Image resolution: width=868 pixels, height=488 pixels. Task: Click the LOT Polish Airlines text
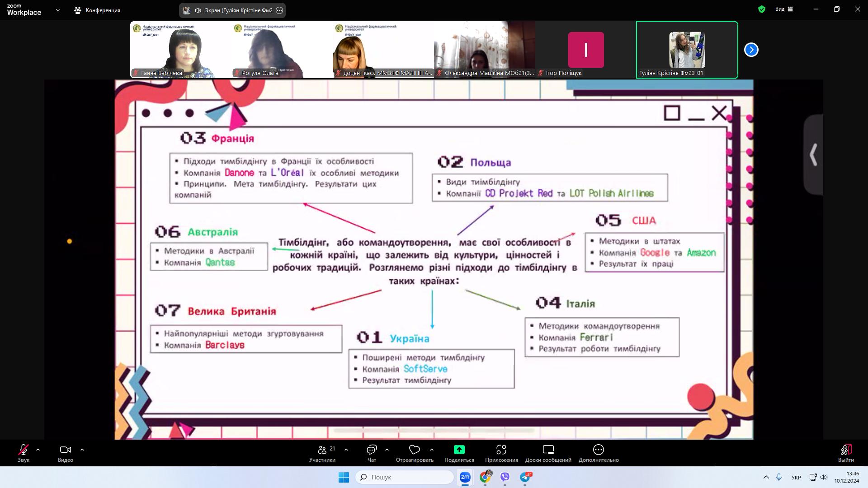[x=612, y=193]
